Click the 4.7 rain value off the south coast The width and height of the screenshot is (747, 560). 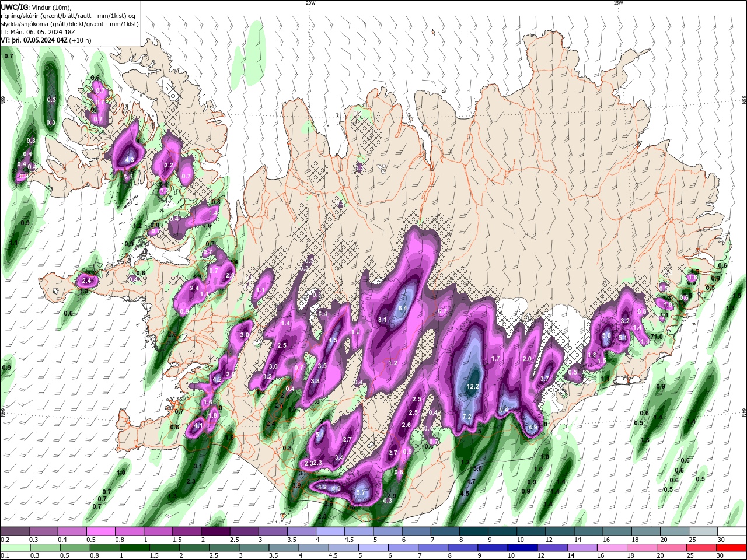pyautogui.click(x=471, y=481)
